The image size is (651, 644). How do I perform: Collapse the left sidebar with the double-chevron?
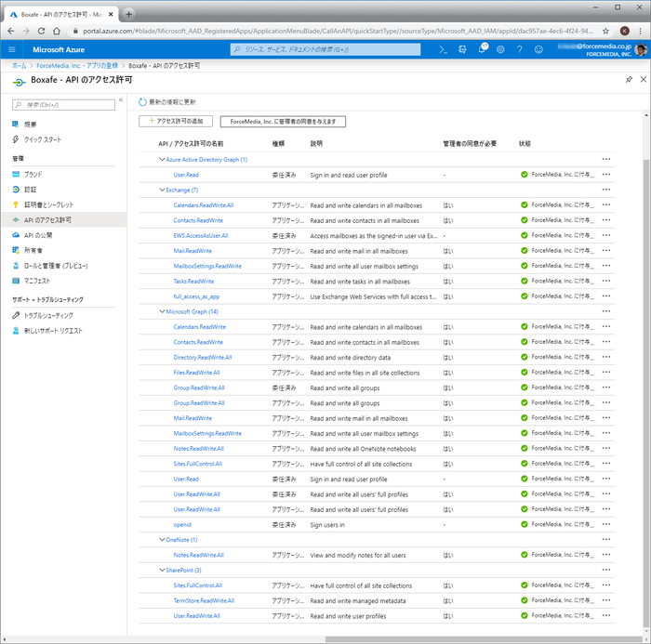pos(120,100)
